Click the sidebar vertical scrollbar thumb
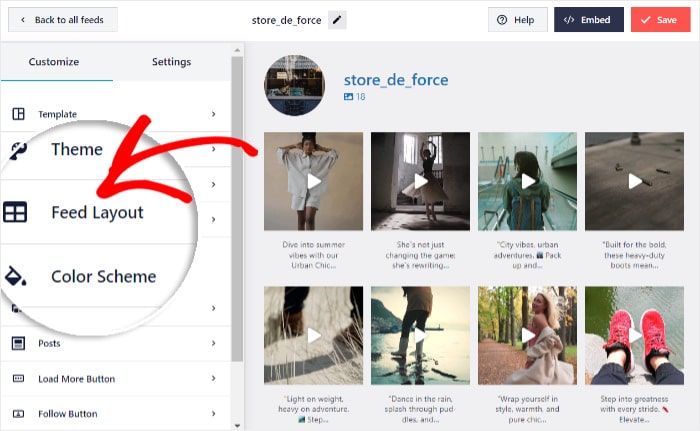The width and height of the screenshot is (700, 431). 237,209
